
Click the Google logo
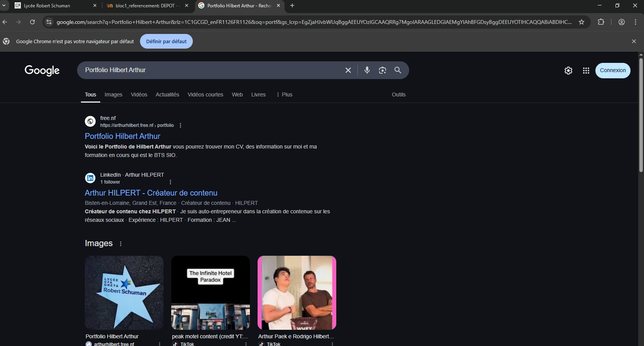[x=42, y=71]
